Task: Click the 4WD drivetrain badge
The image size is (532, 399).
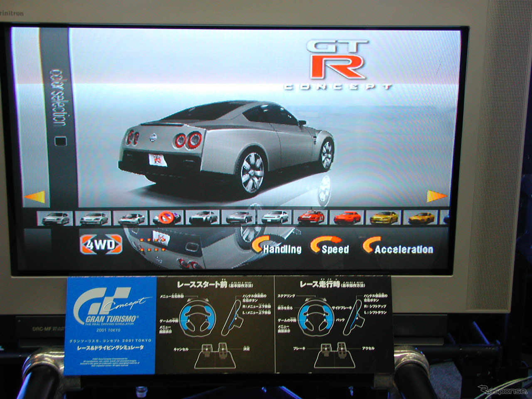Action: (101, 245)
